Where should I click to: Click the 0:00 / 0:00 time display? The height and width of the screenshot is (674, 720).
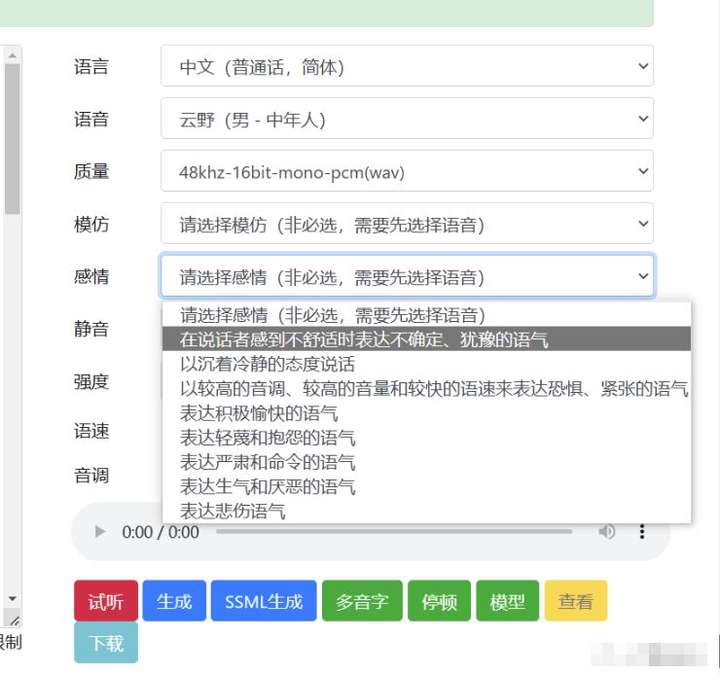pos(160,532)
